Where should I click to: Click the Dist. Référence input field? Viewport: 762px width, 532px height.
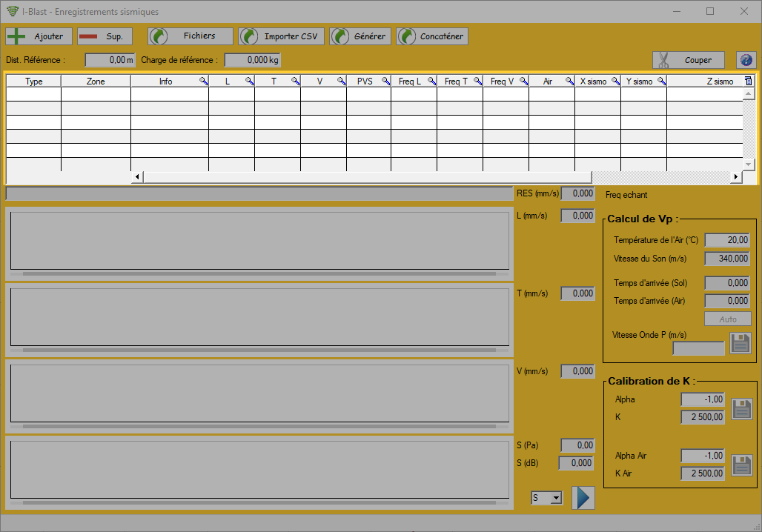(x=110, y=60)
